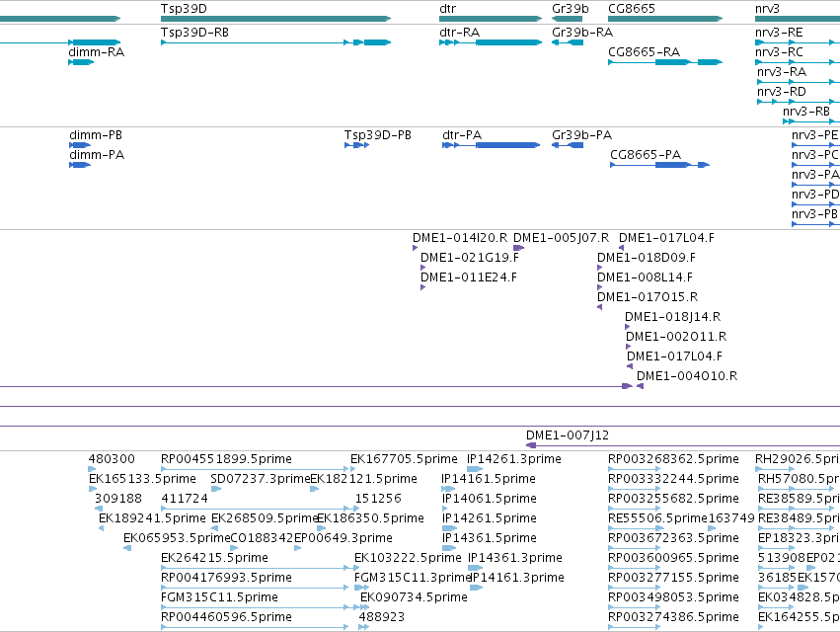The height and width of the screenshot is (632, 840).
Task: Open the 488923 EST feature
Action: coord(381,617)
